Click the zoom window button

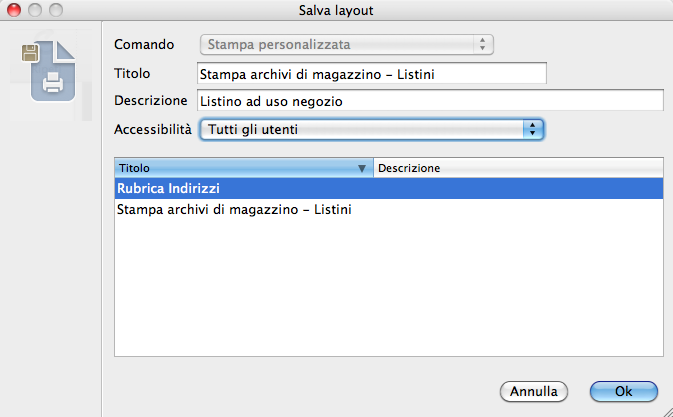tap(51, 9)
